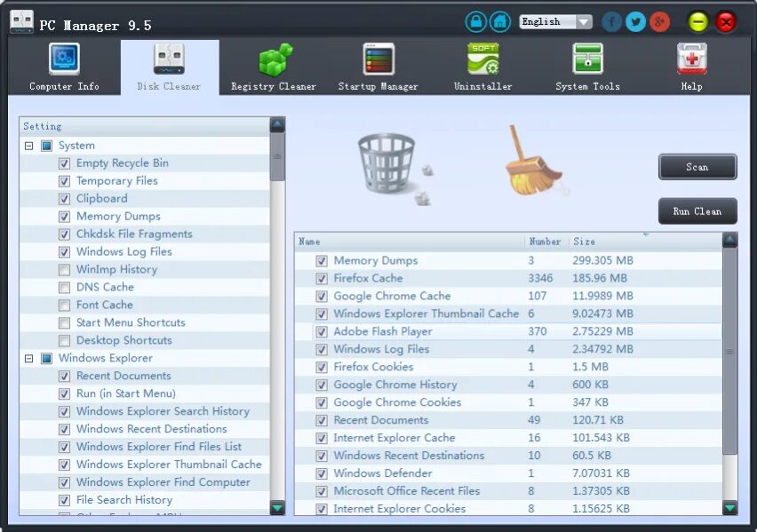Select the Windows Defender result row
The image size is (757, 532).
click(x=508, y=473)
